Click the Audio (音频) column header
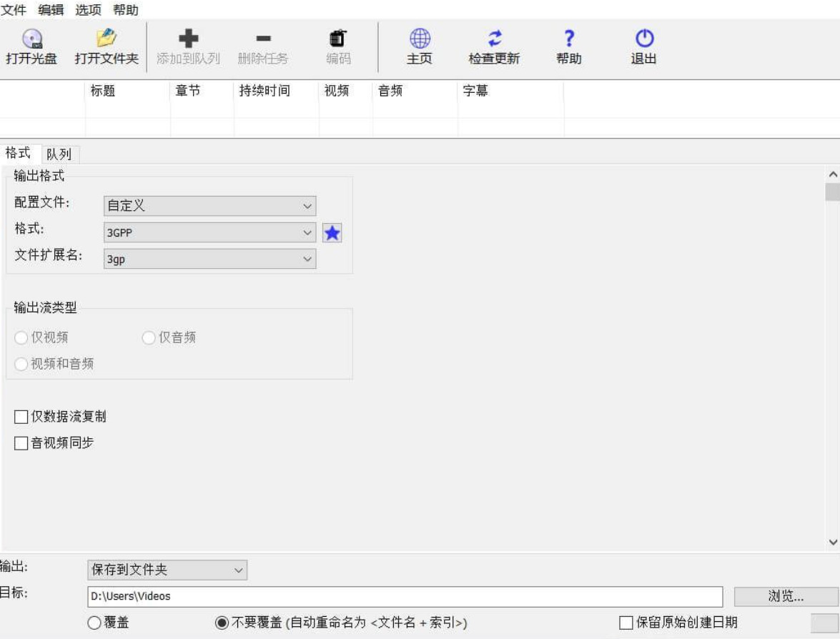The height and width of the screenshot is (639, 840). (x=415, y=91)
